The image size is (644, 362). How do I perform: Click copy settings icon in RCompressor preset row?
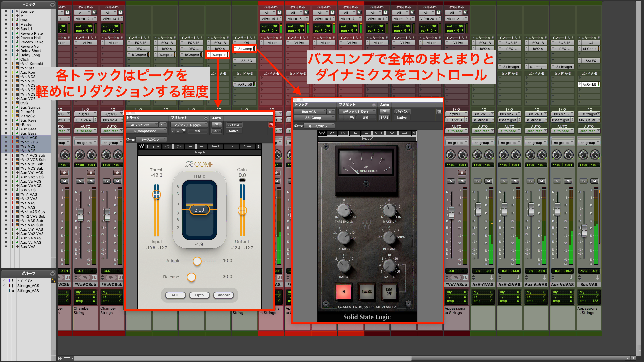click(184, 131)
